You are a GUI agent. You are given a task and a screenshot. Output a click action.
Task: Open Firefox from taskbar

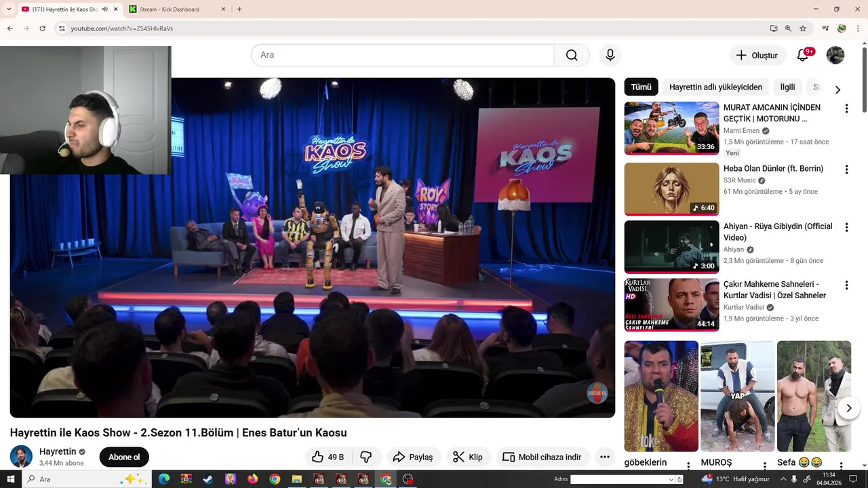(253, 479)
